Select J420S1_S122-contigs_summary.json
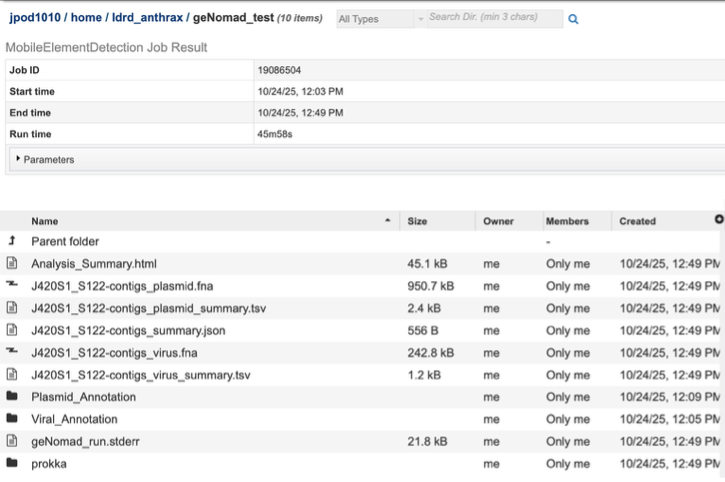Screen dimensions: 725x482 click(128, 330)
